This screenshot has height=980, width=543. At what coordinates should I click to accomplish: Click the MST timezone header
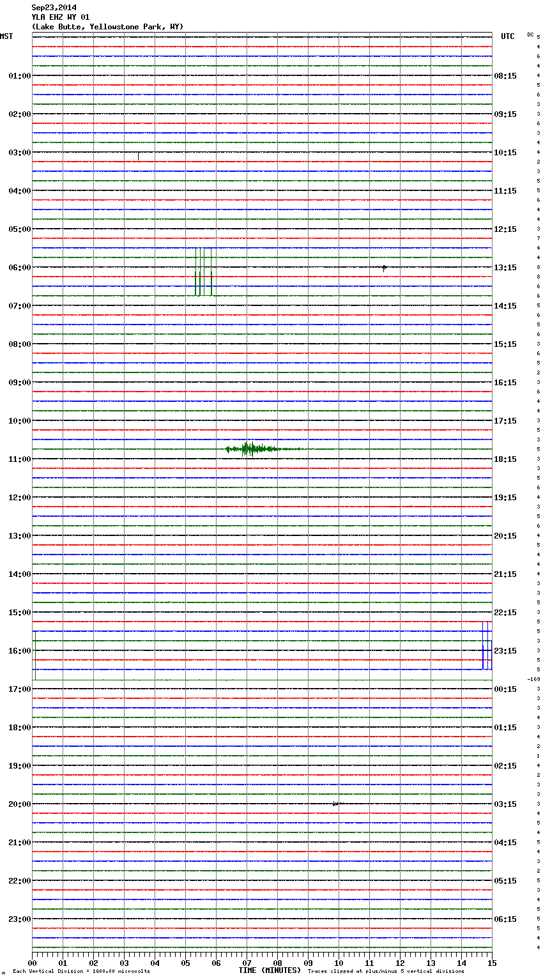(x=6, y=36)
